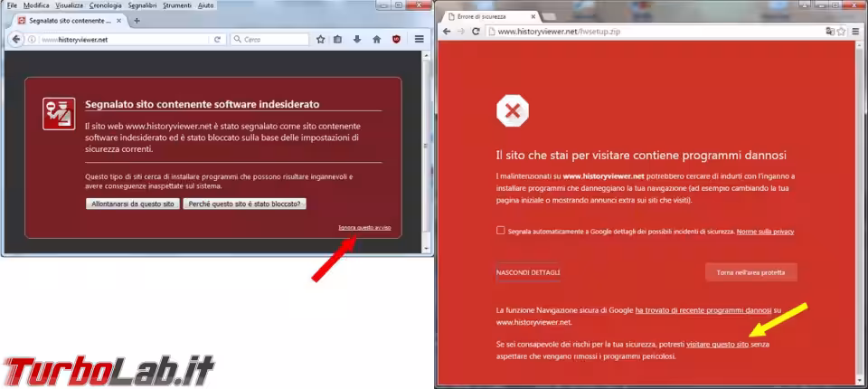Screen dimensions: 868x389
Task: Open a new tab in Chrome
Action: pos(548,17)
